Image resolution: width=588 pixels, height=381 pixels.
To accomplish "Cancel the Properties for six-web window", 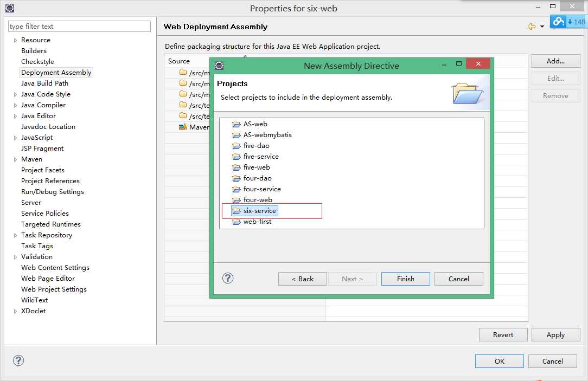I will [553, 361].
